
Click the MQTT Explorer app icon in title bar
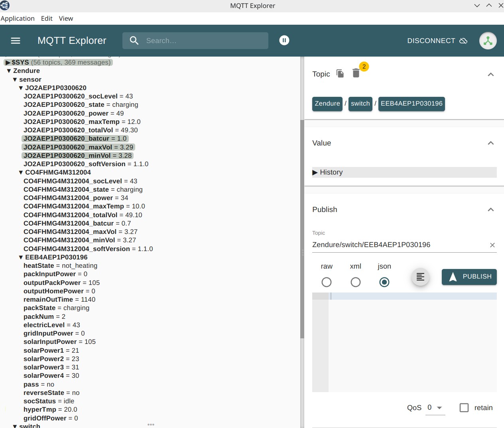(5, 5)
